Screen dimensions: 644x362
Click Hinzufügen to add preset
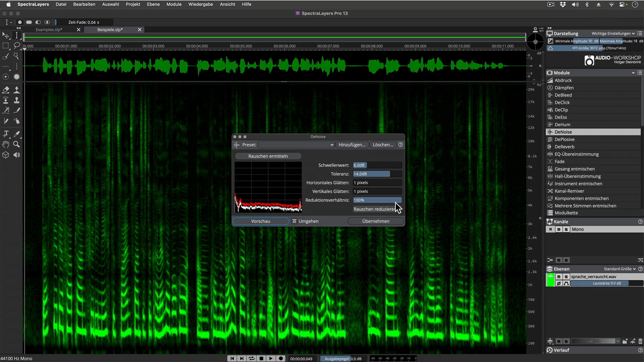pyautogui.click(x=352, y=145)
